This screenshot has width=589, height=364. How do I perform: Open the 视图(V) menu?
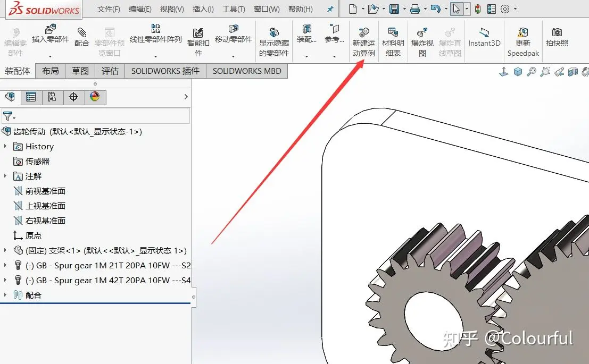[172, 9]
